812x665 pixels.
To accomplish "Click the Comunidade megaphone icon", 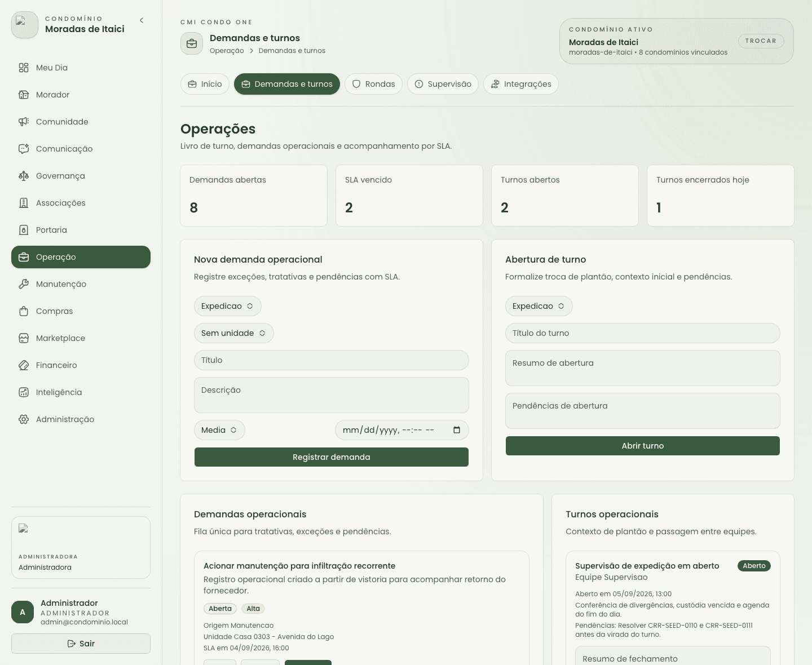I will [24, 122].
